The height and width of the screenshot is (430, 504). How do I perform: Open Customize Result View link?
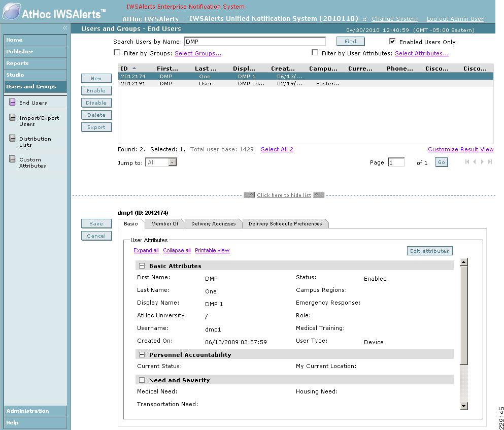pyautogui.click(x=461, y=149)
